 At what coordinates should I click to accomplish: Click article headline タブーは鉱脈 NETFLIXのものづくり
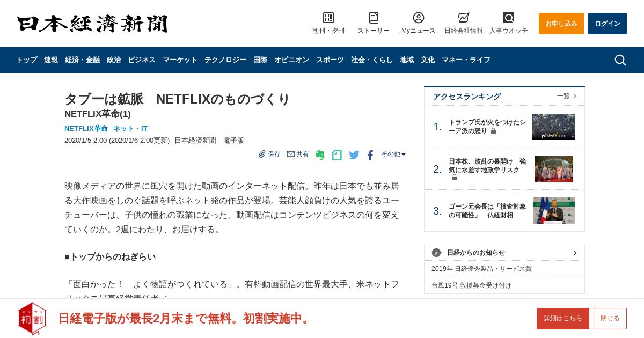click(177, 99)
